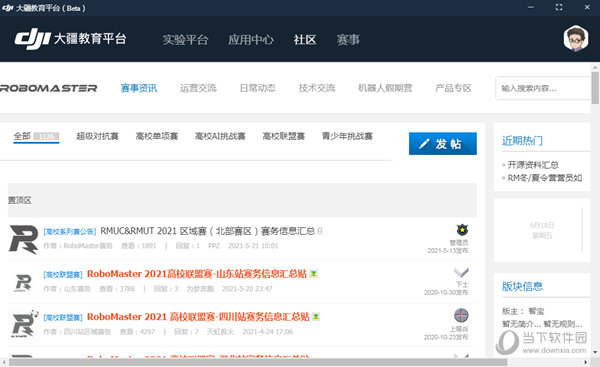Open the 实验平台 menu
This screenshot has width=600, height=367.
pyautogui.click(x=185, y=39)
